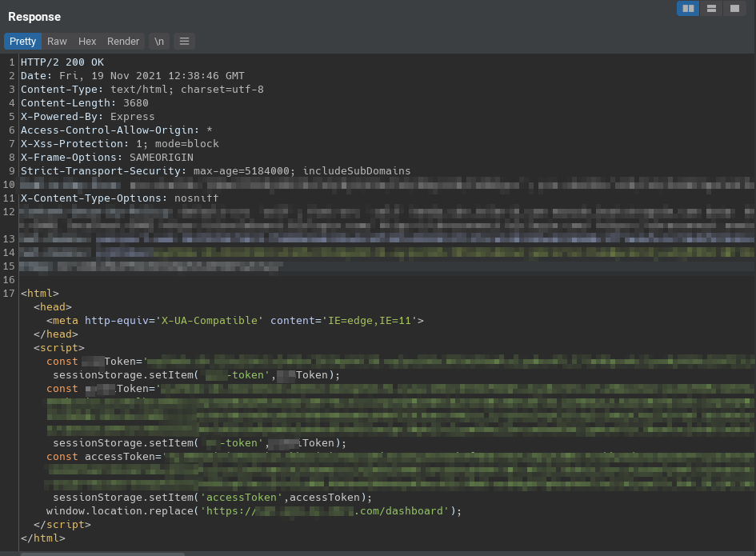Open the response hamburger options menu
This screenshot has width=756, height=556.
(184, 42)
